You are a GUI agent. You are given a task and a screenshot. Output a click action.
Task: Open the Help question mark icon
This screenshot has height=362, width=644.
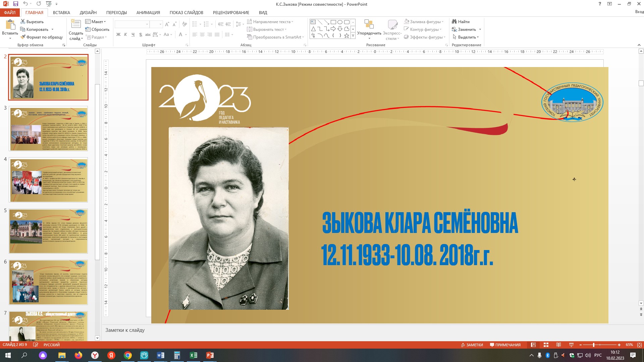point(600,4)
